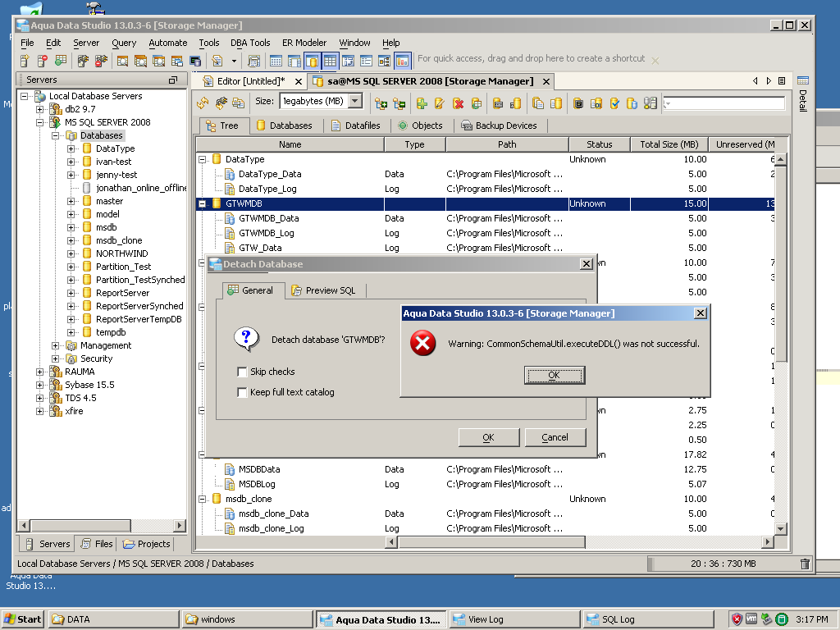Click the highlighted Storage Manager cylinder icon

(312, 61)
